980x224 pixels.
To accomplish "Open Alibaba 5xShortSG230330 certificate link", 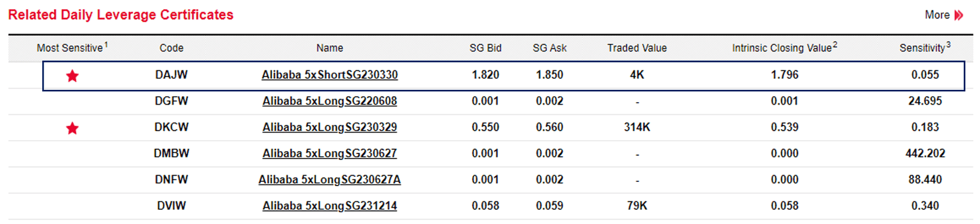I will pyautogui.click(x=330, y=75).
